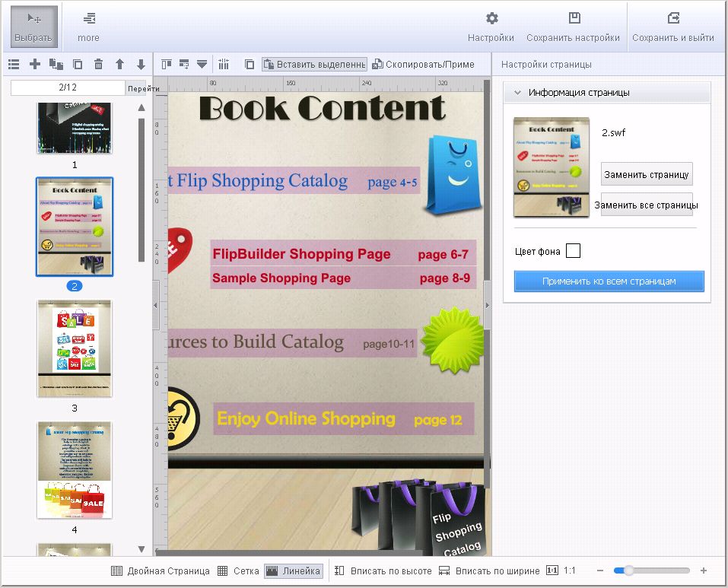Click Скопировать/Применить button
Screen dimensions: 728x588
click(424, 64)
